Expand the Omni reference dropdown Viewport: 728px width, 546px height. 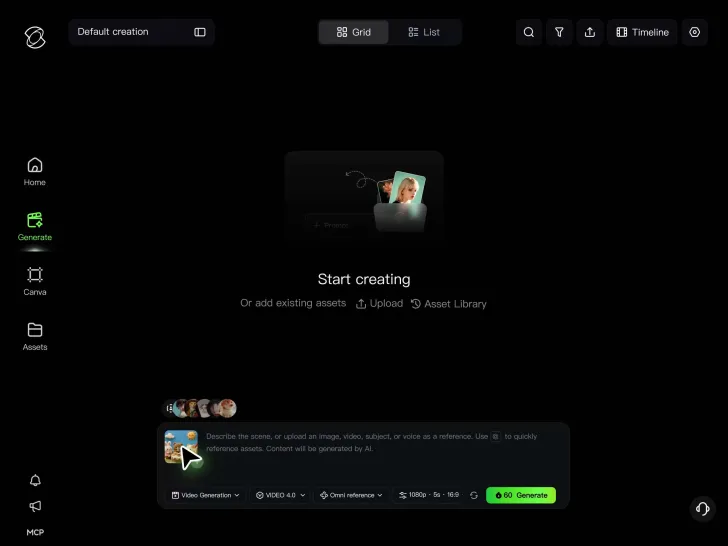pos(351,495)
